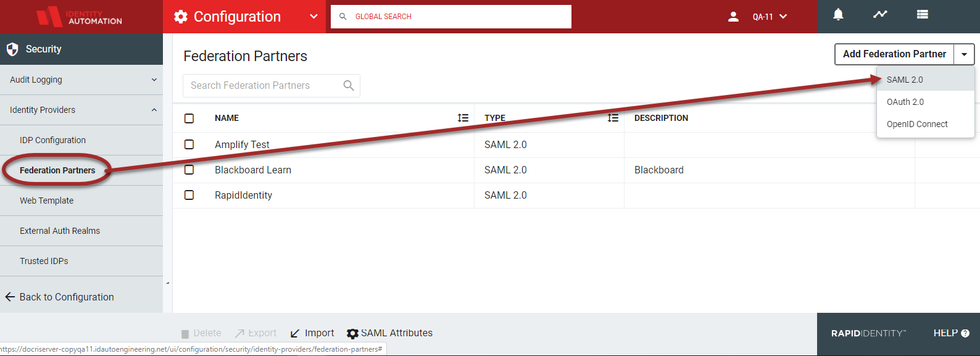Viewport: 980px width, 356px height.
Task: Choose SAML 2.0 from dropdown menu
Action: click(926, 80)
